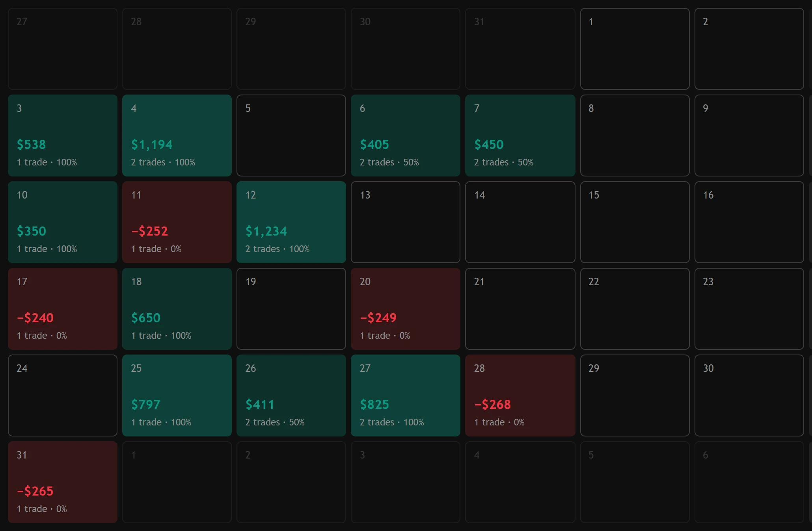
Task: Open the empty day 21 cell
Action: pyautogui.click(x=520, y=309)
